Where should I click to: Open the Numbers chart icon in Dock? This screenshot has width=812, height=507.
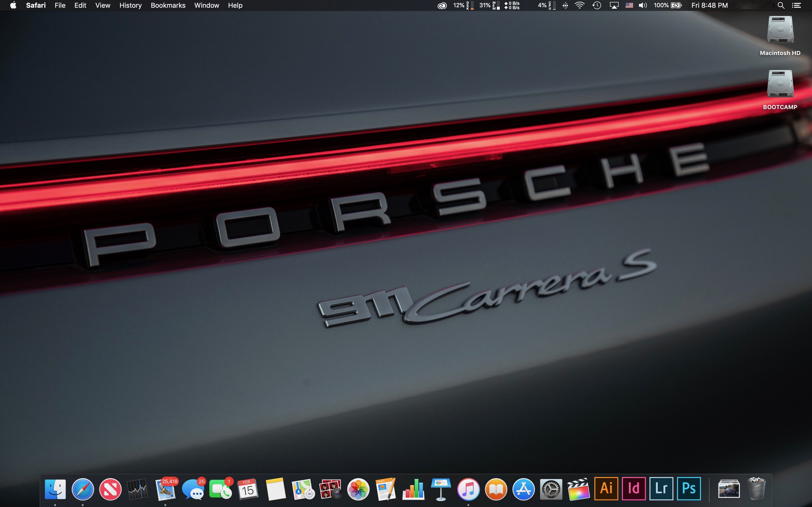click(x=413, y=489)
